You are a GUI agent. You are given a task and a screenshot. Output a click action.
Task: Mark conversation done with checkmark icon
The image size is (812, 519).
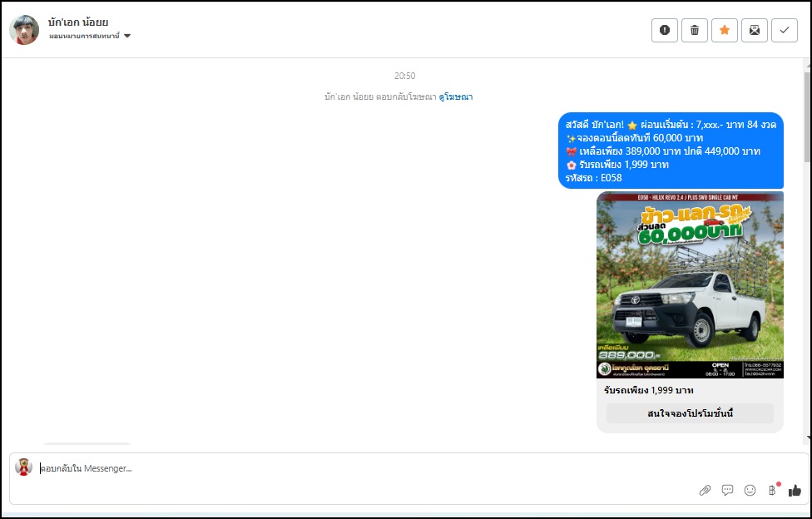[785, 30]
